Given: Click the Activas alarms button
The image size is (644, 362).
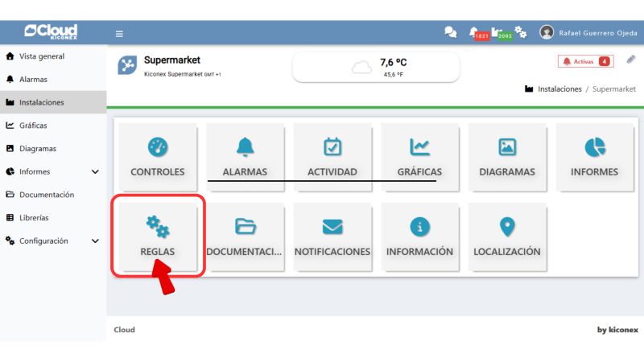Looking at the screenshot, I should [x=585, y=61].
